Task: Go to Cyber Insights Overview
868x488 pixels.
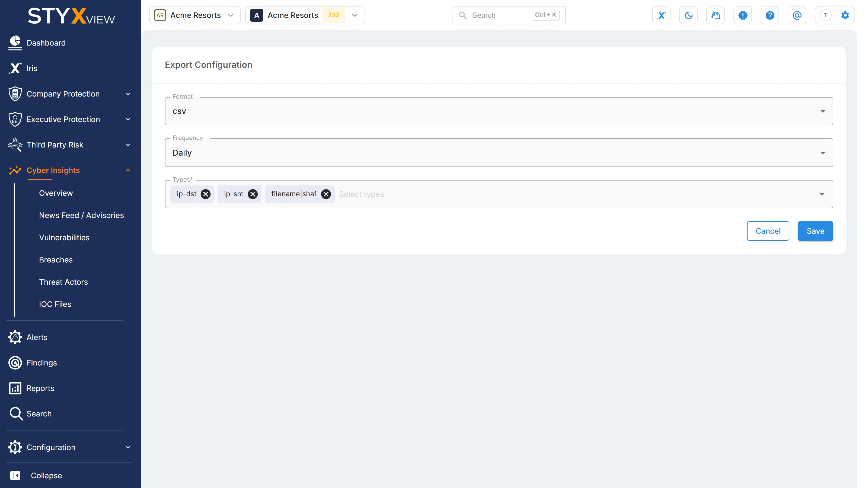Action: tap(56, 193)
